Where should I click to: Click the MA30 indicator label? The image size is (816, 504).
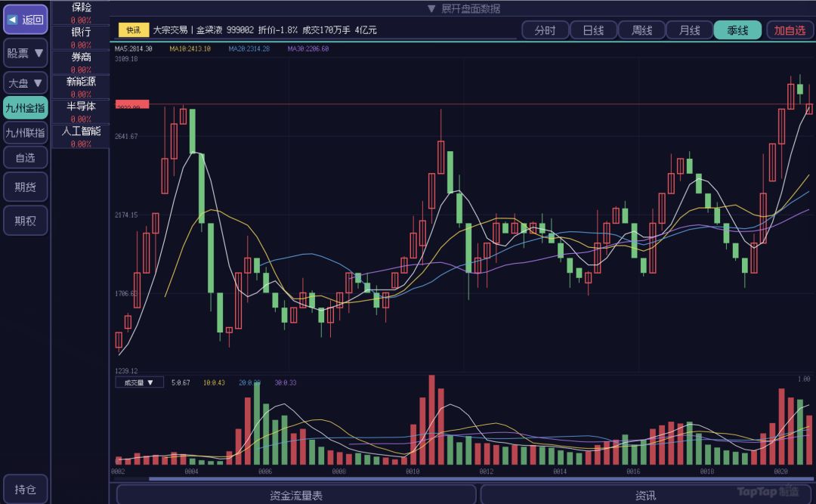[x=308, y=49]
